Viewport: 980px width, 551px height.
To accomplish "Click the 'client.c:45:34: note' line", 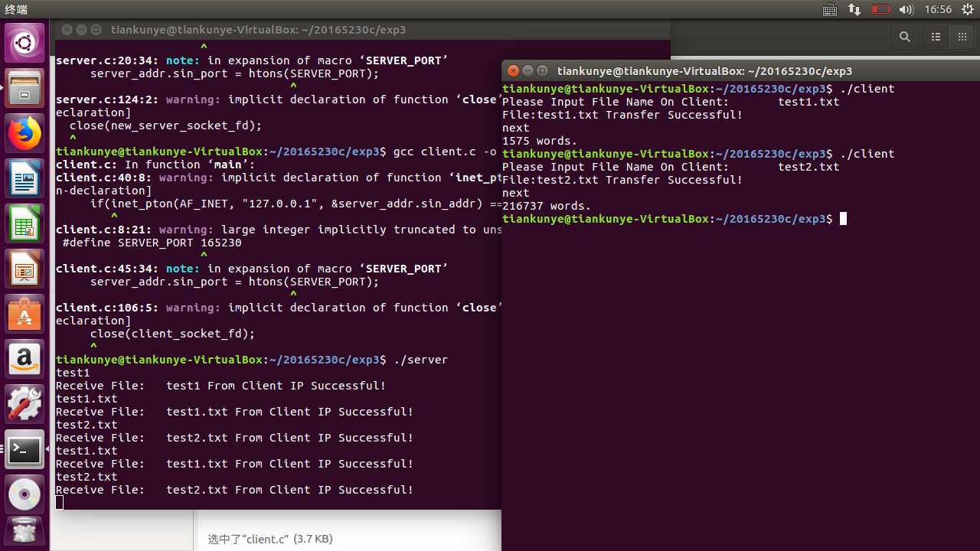I will click(x=252, y=269).
